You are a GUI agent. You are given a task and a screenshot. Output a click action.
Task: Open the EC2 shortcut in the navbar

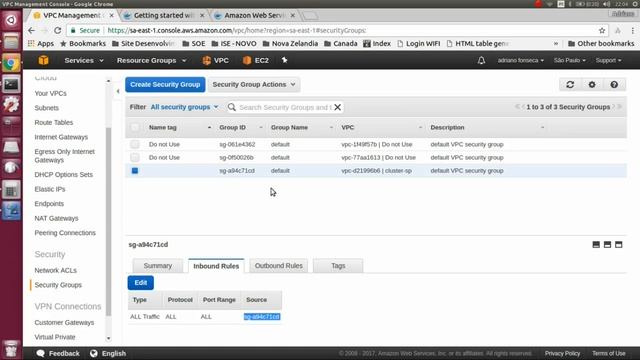[x=256, y=60]
